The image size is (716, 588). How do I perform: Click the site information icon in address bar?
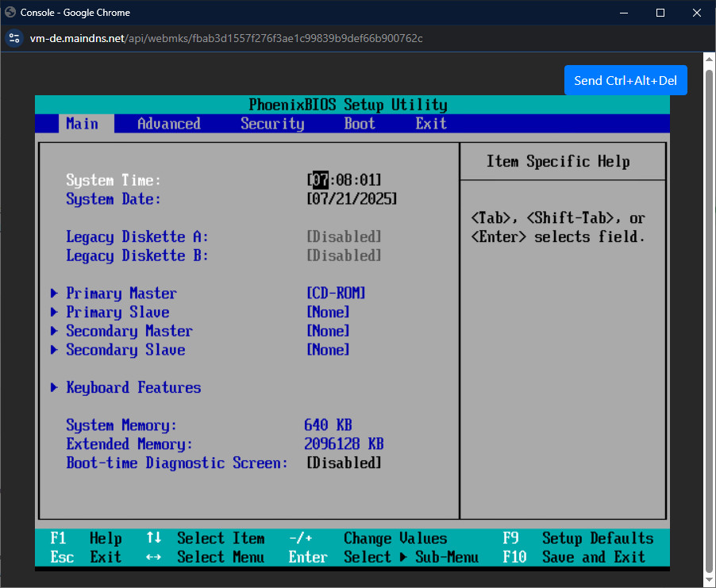click(14, 38)
